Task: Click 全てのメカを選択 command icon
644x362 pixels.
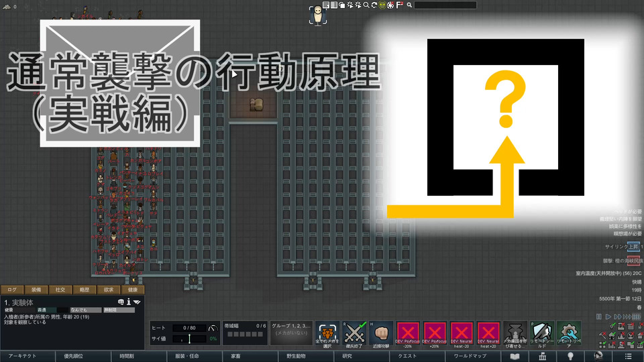Action: [x=327, y=334]
